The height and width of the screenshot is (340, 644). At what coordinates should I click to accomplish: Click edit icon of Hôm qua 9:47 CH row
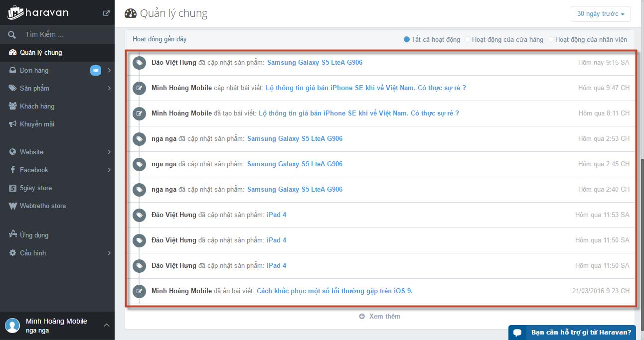(x=140, y=88)
